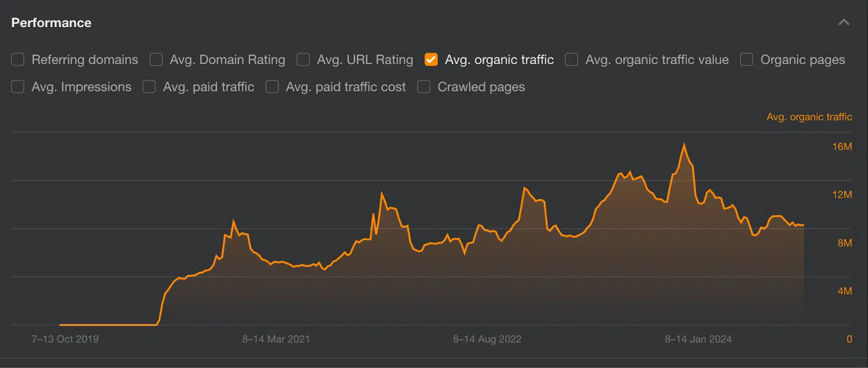The width and height of the screenshot is (868, 368).
Task: Uncheck the orange Avg. organic traffic checkbox
Action: pos(431,60)
